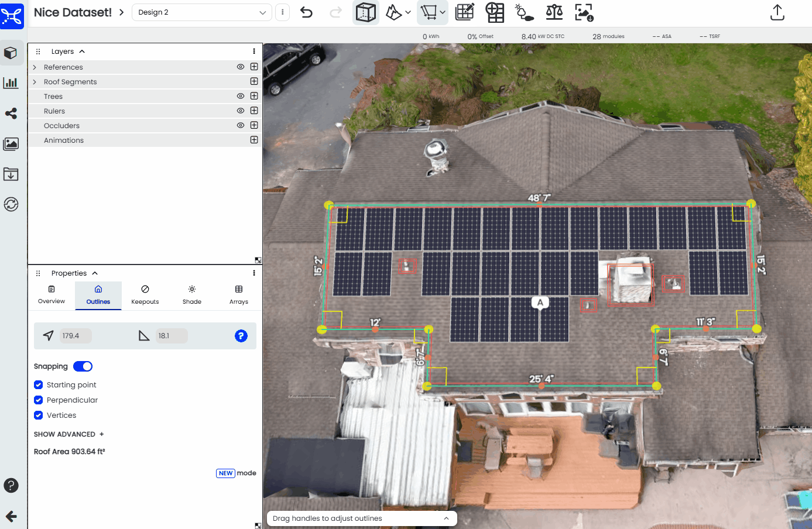Open the share sidebar icon

[11, 114]
